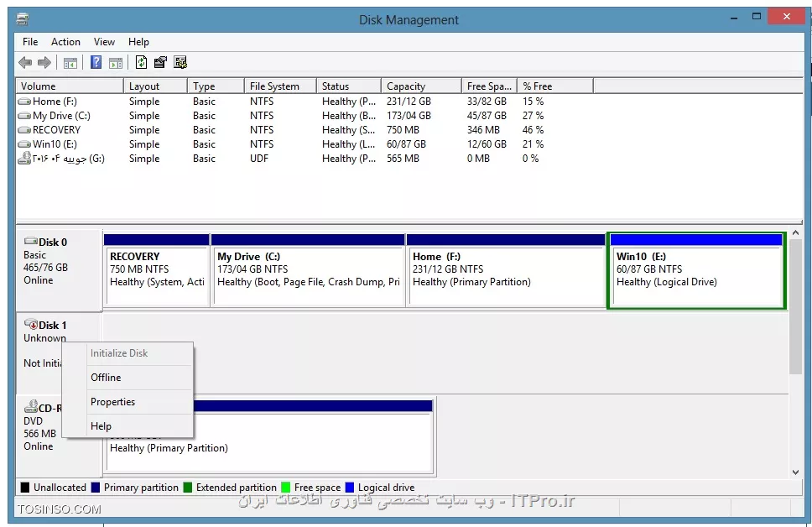Sort by the Status column header
The width and height of the screenshot is (812, 527).
tap(348, 86)
